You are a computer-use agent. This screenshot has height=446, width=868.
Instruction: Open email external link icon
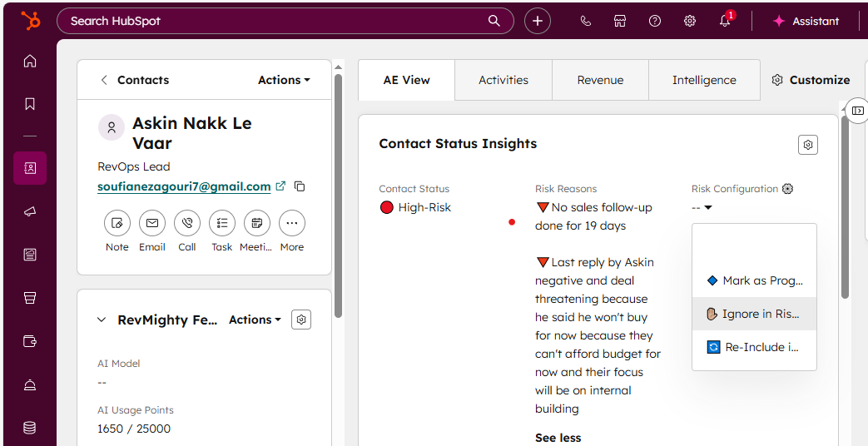tap(280, 186)
